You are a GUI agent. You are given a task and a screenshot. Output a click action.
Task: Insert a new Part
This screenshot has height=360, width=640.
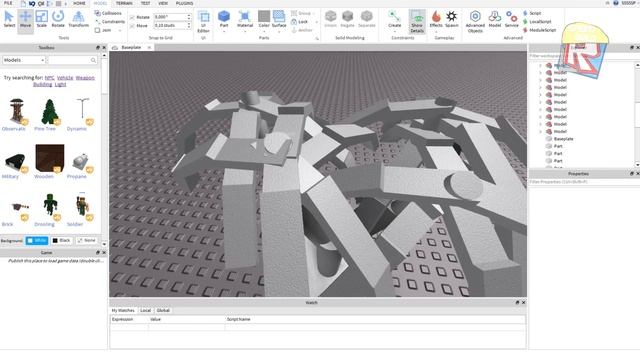coord(224,19)
